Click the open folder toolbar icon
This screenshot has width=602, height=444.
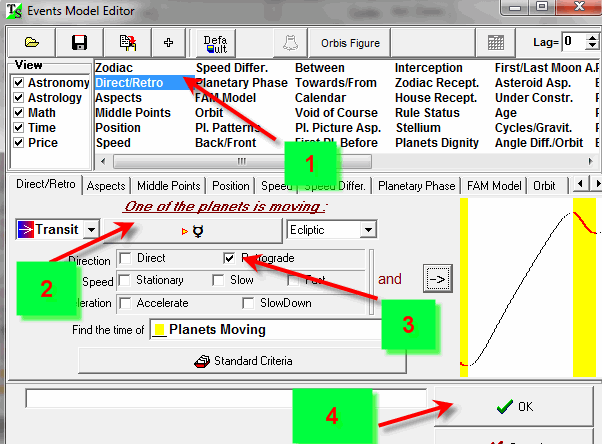31,43
